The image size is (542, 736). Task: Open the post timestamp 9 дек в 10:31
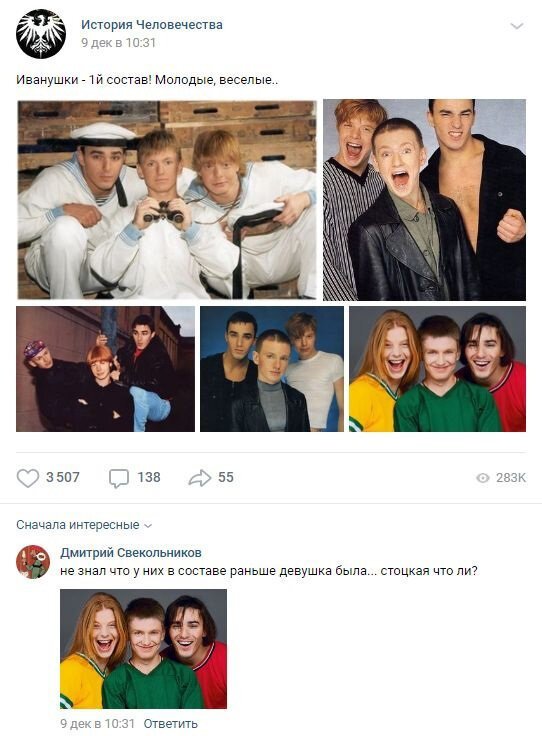pos(118,43)
